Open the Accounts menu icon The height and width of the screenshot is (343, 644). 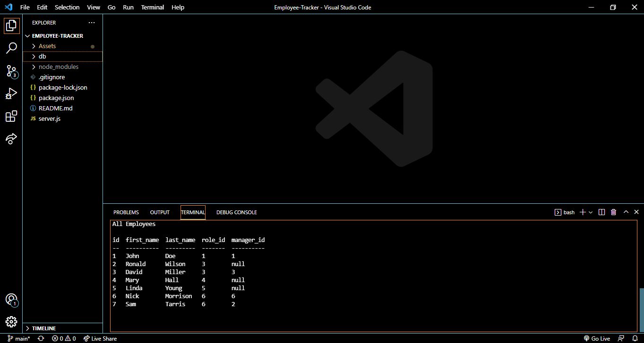click(x=11, y=300)
